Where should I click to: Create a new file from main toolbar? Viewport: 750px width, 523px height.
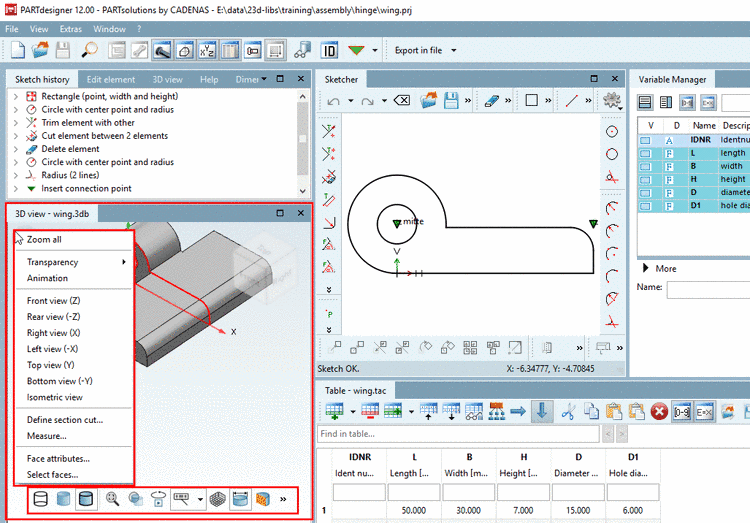(18, 50)
